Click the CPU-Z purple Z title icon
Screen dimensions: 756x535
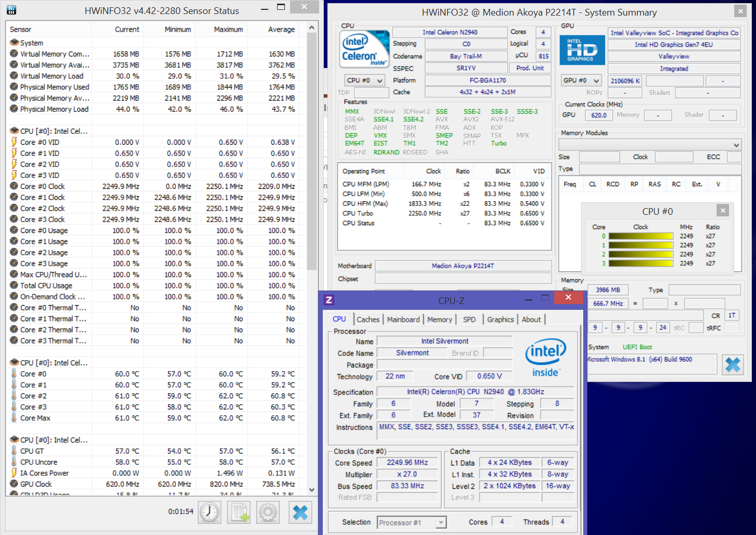click(329, 299)
